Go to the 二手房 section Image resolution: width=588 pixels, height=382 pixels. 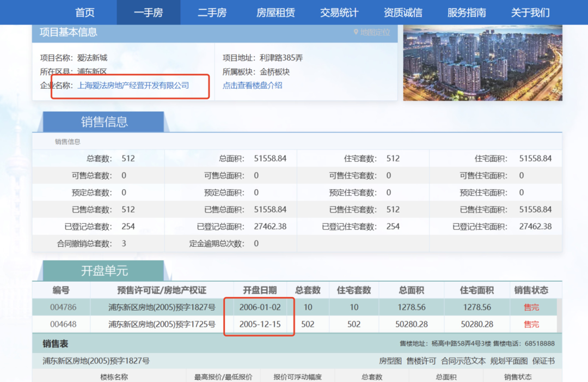(x=212, y=13)
